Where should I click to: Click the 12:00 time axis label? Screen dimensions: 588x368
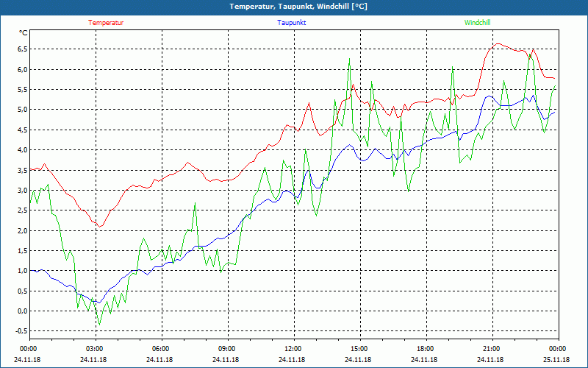(294, 349)
